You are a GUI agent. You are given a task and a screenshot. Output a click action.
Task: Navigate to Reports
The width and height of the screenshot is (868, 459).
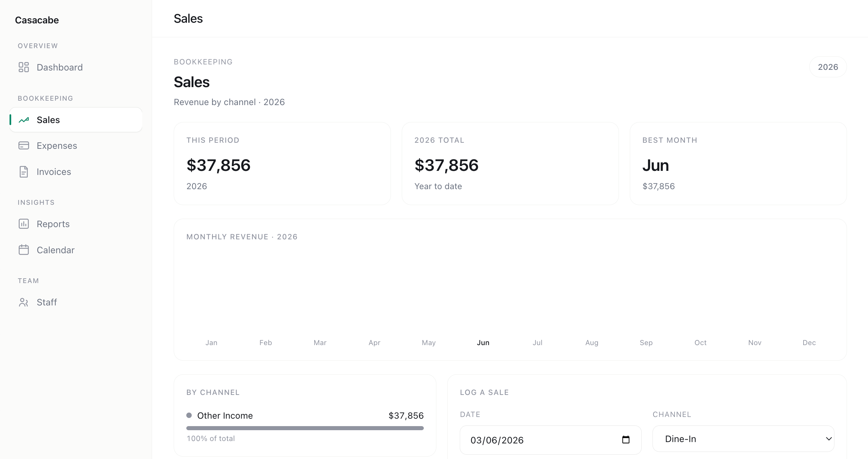76,224
